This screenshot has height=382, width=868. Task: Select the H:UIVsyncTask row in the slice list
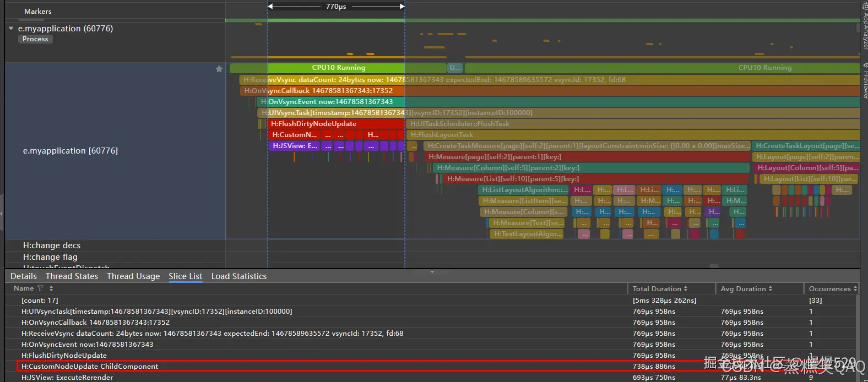click(431, 312)
